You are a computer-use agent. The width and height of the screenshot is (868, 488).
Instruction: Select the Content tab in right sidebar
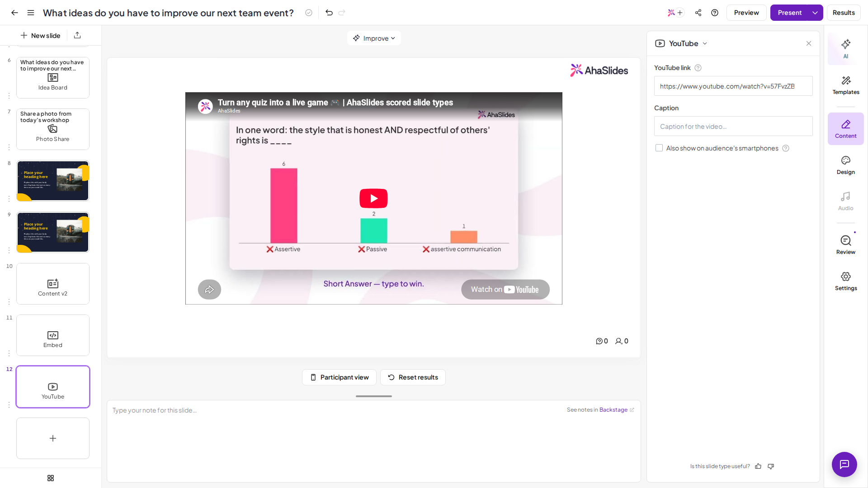coord(845,129)
